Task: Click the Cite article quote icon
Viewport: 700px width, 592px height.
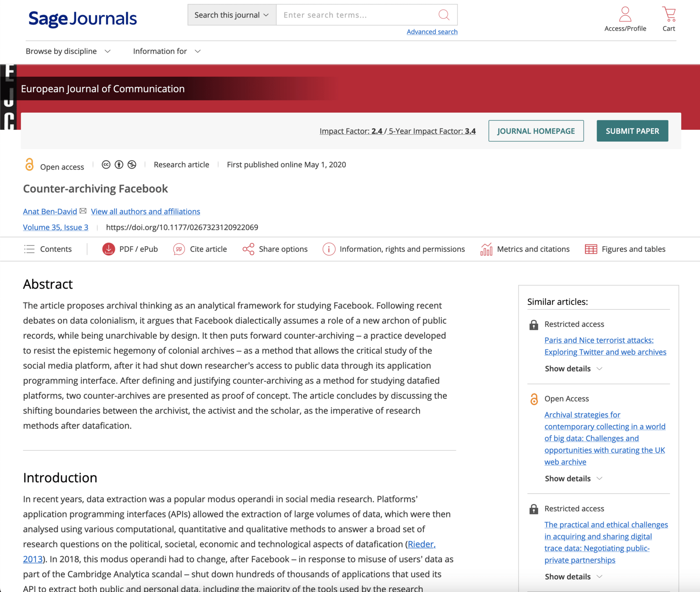Action: tap(179, 249)
